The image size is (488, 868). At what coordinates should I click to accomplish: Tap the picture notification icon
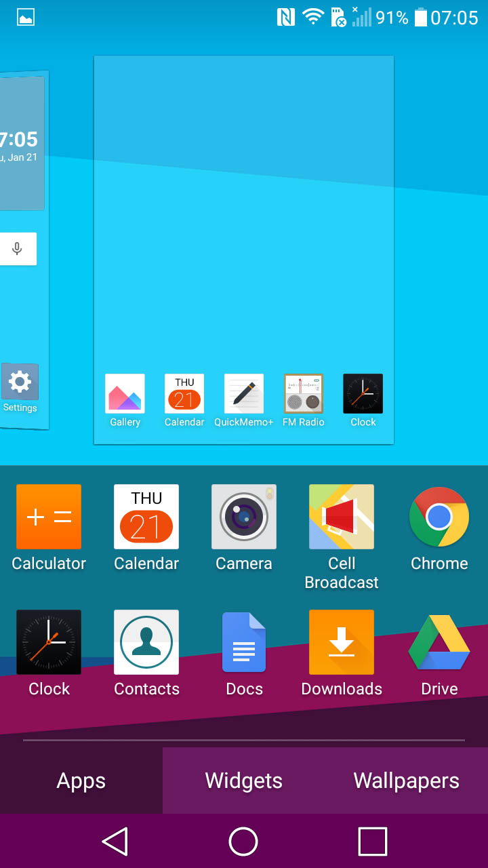26,18
